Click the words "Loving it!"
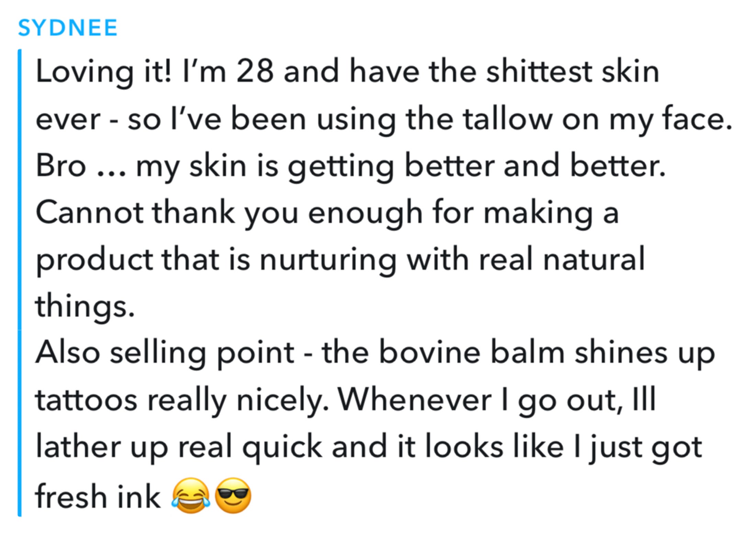Viewport: 756px width, 544px height. click(103, 72)
